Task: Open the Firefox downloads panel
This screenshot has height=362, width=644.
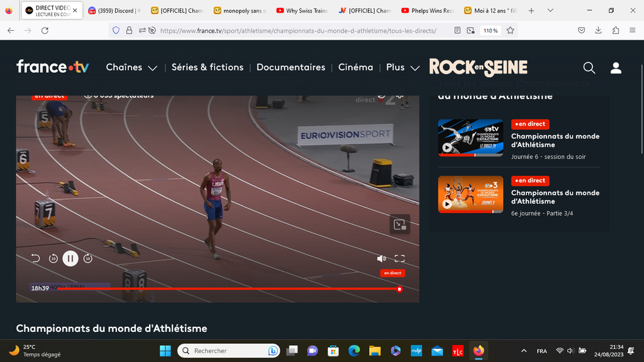Action: [x=599, y=30]
